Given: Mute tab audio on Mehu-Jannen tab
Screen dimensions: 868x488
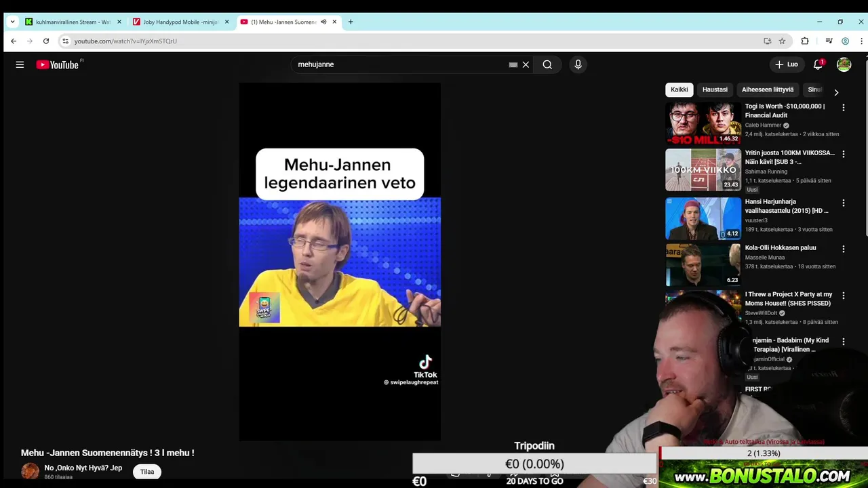Looking at the screenshot, I should point(323,22).
